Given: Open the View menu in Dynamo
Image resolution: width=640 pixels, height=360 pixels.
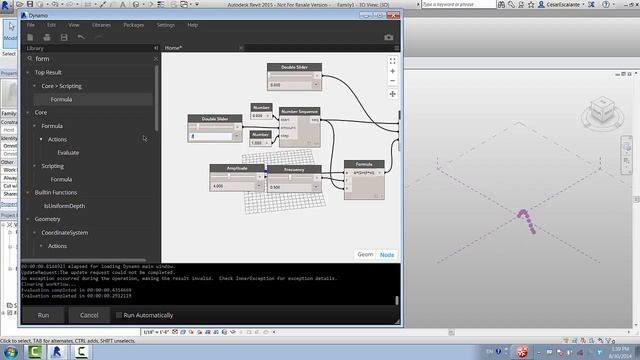Looking at the screenshot, I should (73, 25).
